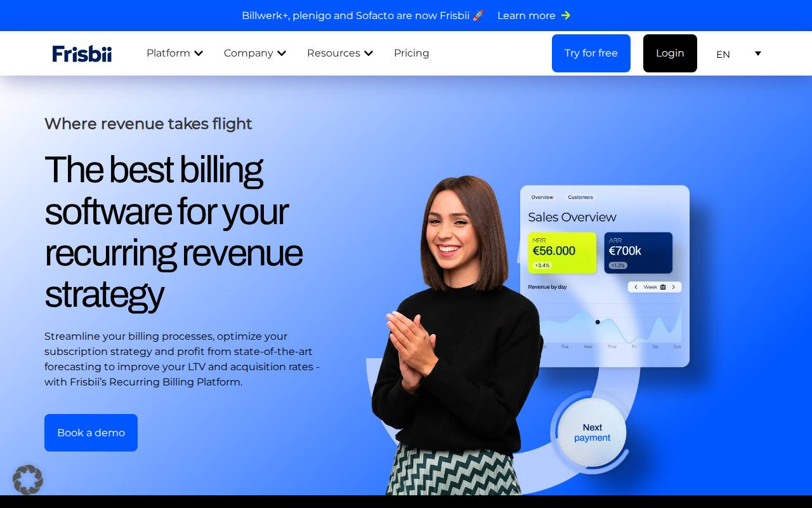Click the rocket emoji in banner
The height and width of the screenshot is (508, 812).
(x=478, y=15)
